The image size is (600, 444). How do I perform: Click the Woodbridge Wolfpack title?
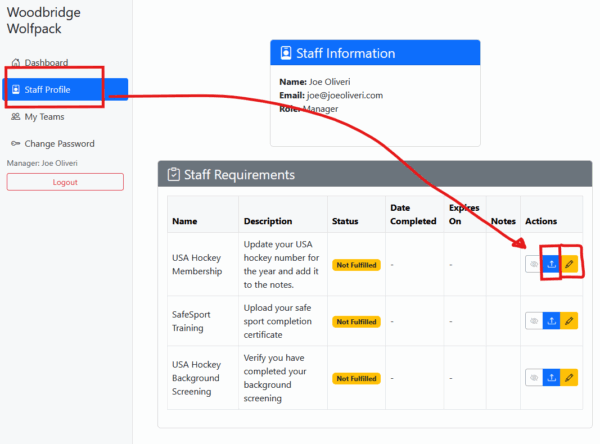(x=44, y=20)
